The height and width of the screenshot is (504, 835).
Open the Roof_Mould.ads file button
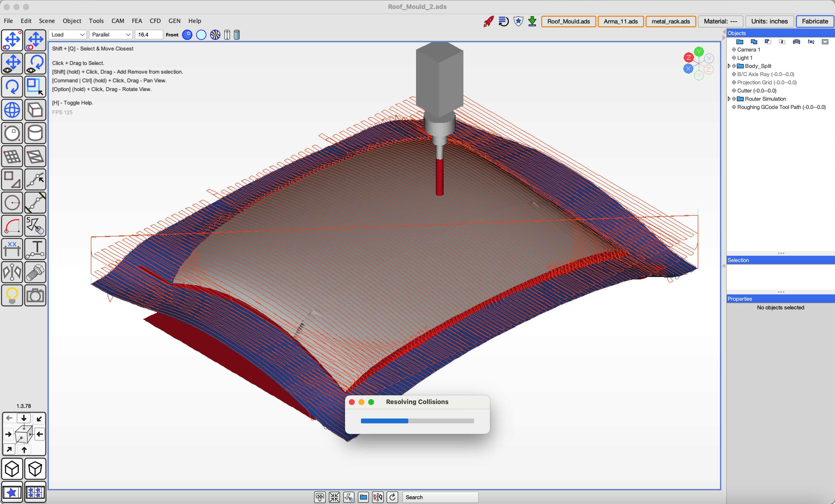568,21
